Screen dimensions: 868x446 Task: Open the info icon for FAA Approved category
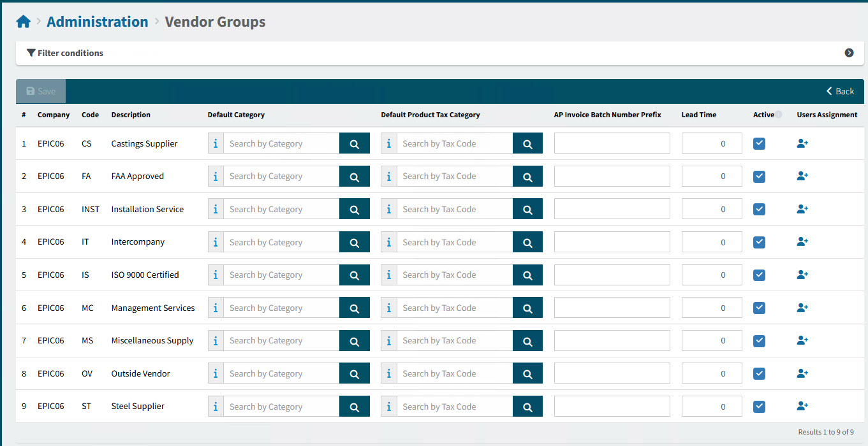point(216,176)
